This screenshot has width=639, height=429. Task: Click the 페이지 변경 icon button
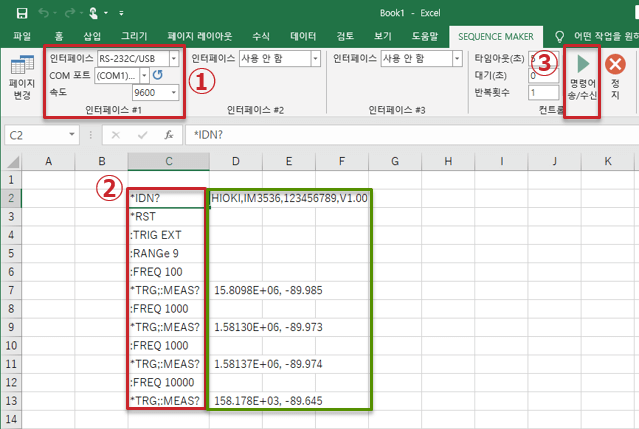tap(22, 77)
